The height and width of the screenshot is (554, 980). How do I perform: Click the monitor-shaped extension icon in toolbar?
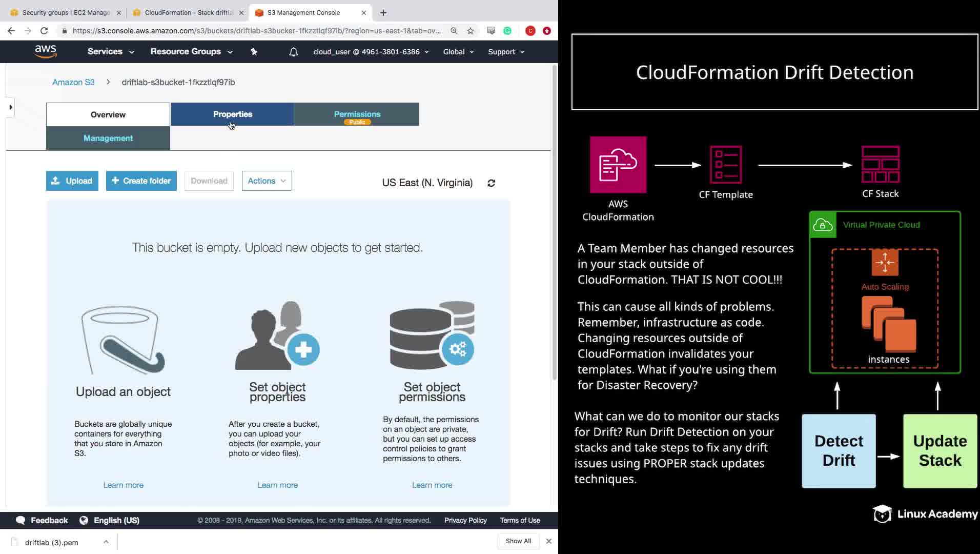click(491, 31)
